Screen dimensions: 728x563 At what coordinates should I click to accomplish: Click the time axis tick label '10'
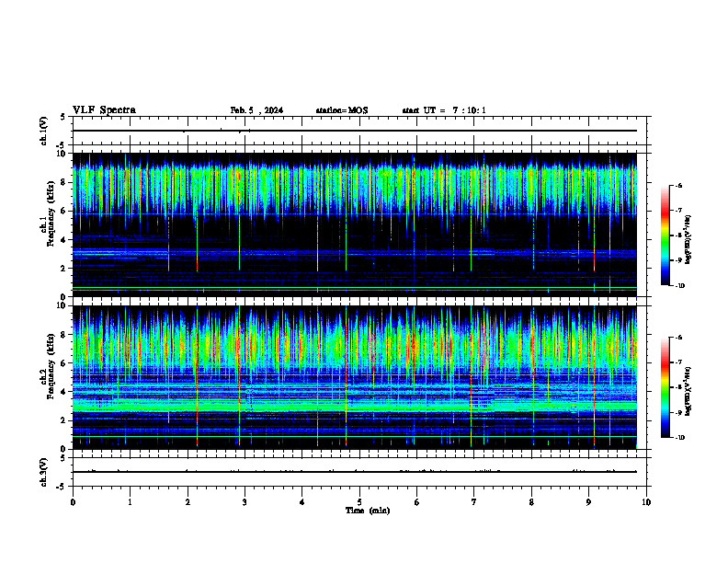646,502
